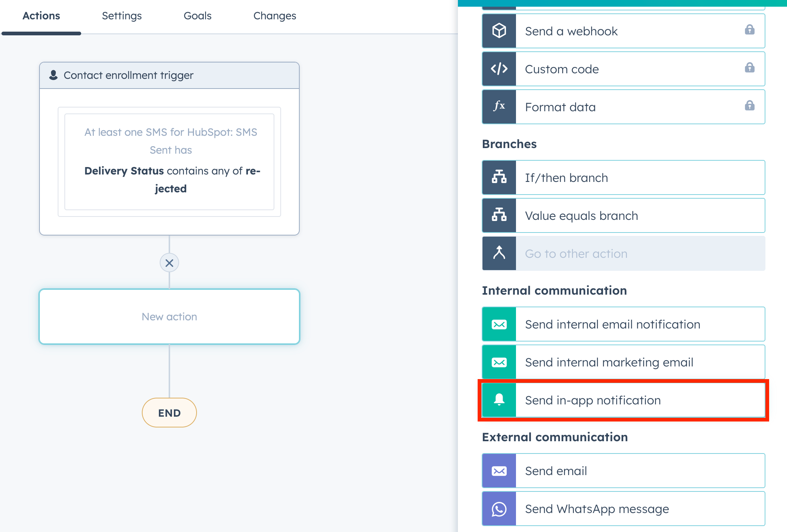Switch to the Goals tab
The width and height of the screenshot is (787, 532).
(197, 16)
